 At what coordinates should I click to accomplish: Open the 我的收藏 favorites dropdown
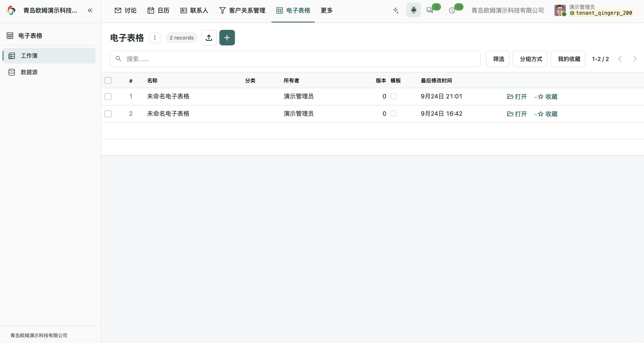568,59
